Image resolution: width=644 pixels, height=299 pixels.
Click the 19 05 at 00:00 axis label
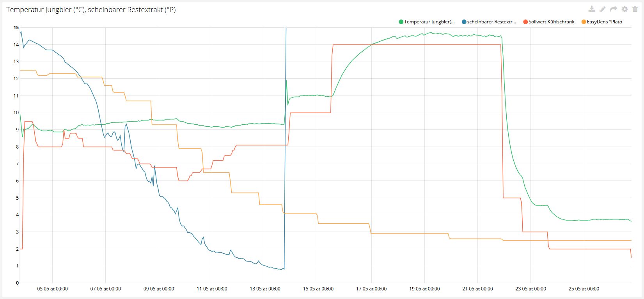424,289
